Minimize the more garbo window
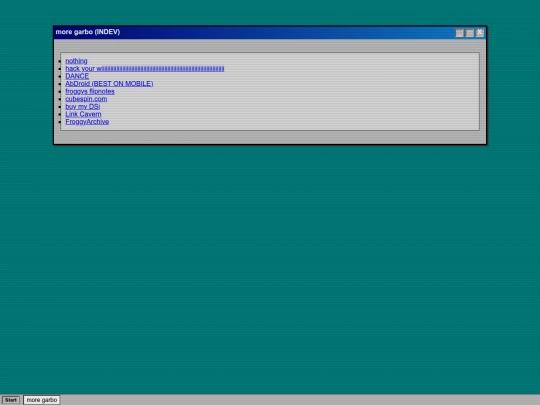The image size is (540, 405). [459, 33]
